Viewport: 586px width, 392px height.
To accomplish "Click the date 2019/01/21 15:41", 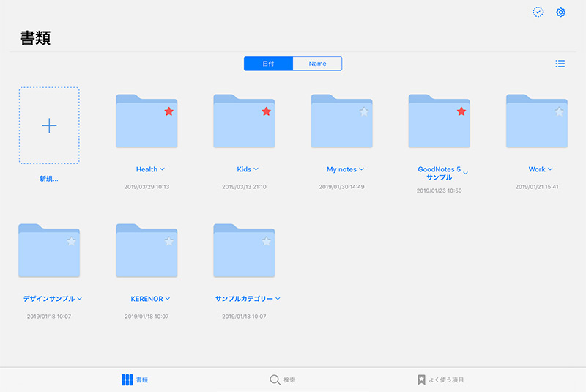I will tap(537, 186).
